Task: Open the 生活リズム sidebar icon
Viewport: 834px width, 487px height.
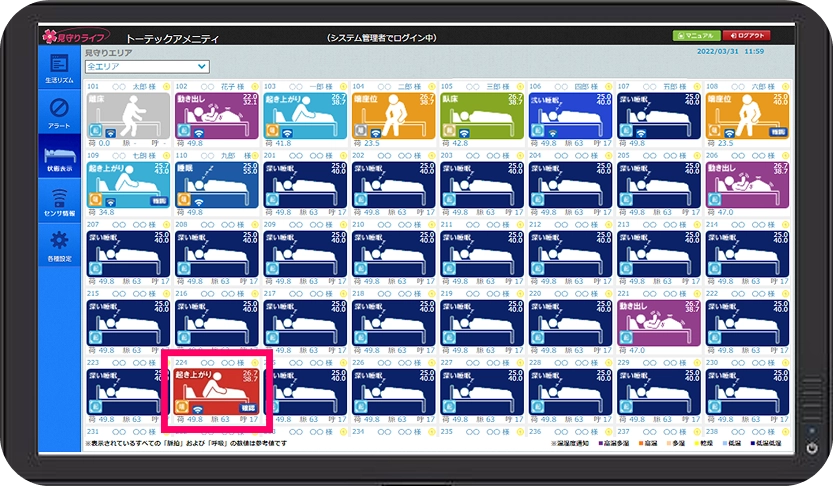Action: [58, 67]
